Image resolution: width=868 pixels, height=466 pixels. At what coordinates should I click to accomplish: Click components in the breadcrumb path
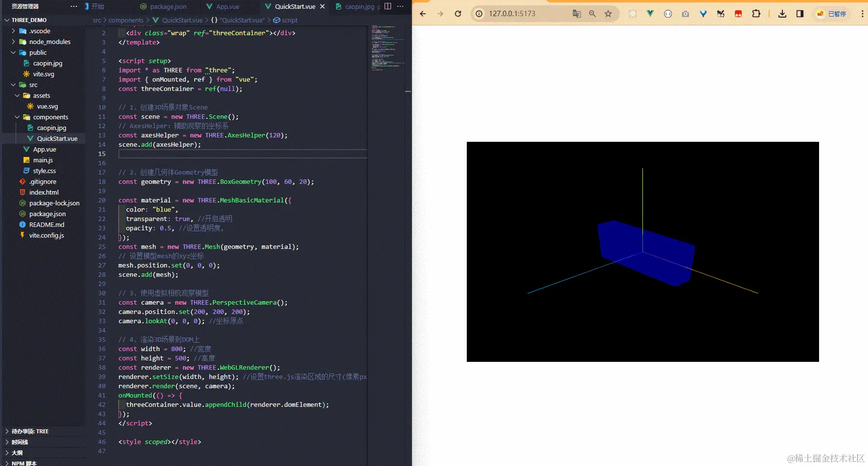pyautogui.click(x=126, y=20)
